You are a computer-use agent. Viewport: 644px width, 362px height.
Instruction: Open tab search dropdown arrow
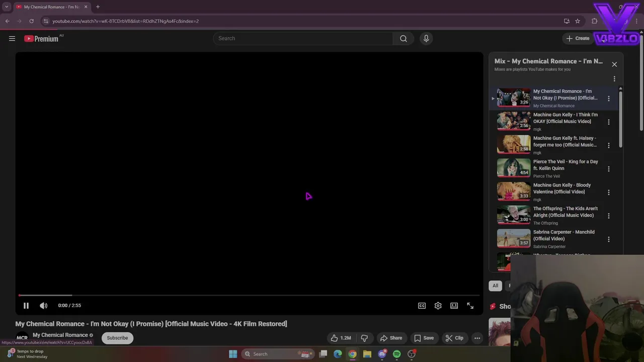point(7,7)
